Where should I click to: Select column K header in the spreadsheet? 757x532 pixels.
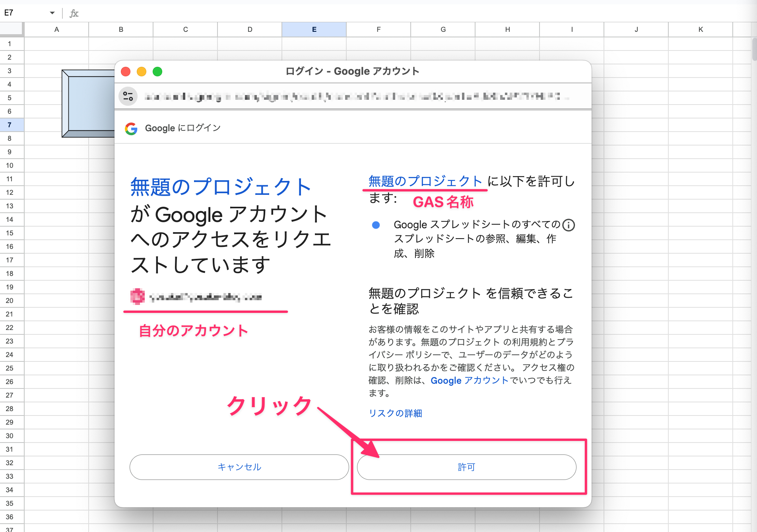click(x=701, y=29)
